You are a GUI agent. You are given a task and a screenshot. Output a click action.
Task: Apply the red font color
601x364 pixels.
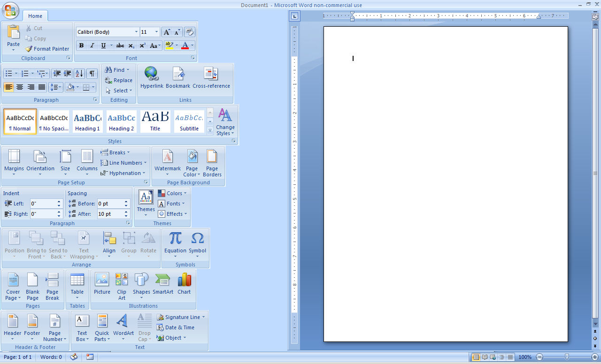pos(185,45)
